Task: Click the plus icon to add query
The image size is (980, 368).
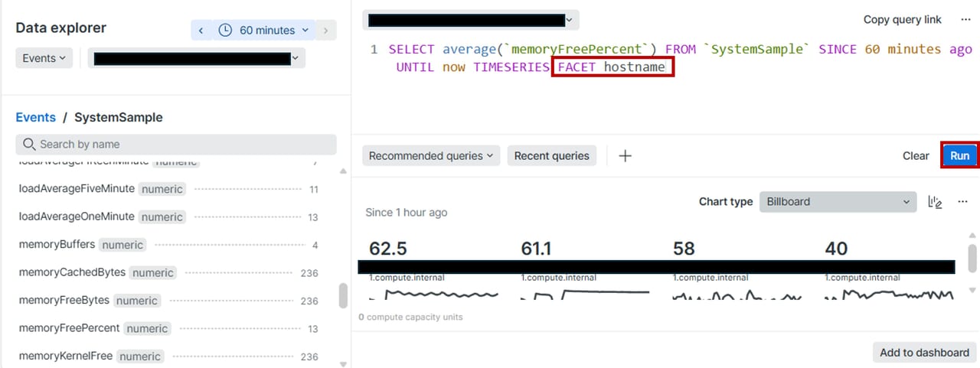Action: click(x=625, y=156)
